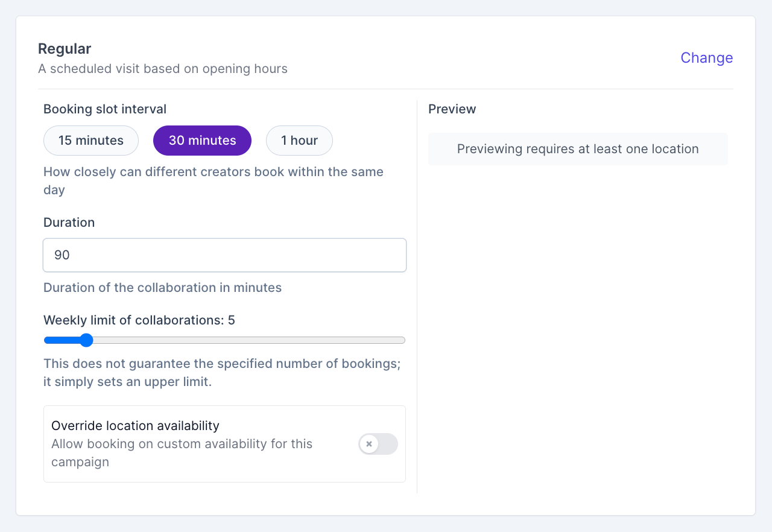Click the preview requires location notice
Viewport: 772px width, 532px height.
[x=578, y=149]
